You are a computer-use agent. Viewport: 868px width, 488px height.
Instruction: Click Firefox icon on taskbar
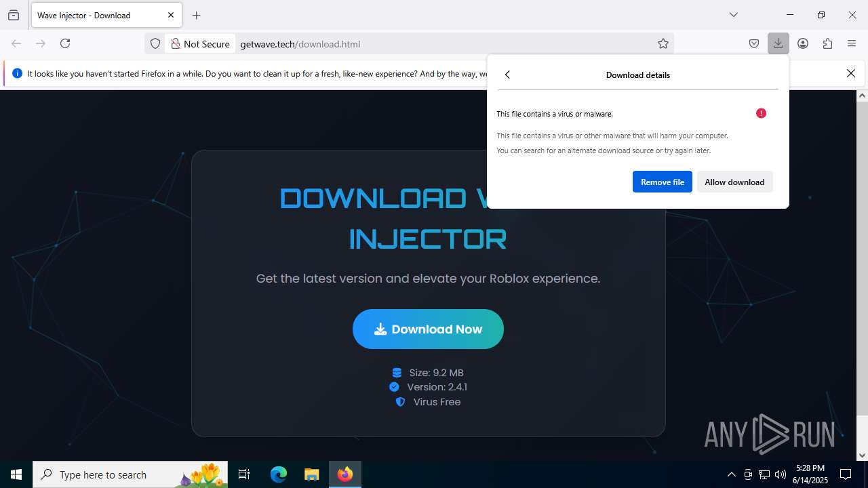click(x=345, y=474)
